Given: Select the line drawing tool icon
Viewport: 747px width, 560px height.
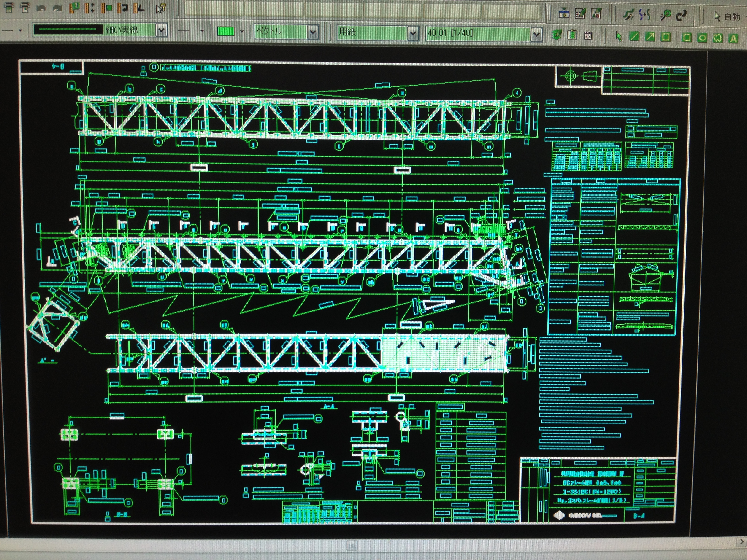Looking at the screenshot, I should [635, 36].
